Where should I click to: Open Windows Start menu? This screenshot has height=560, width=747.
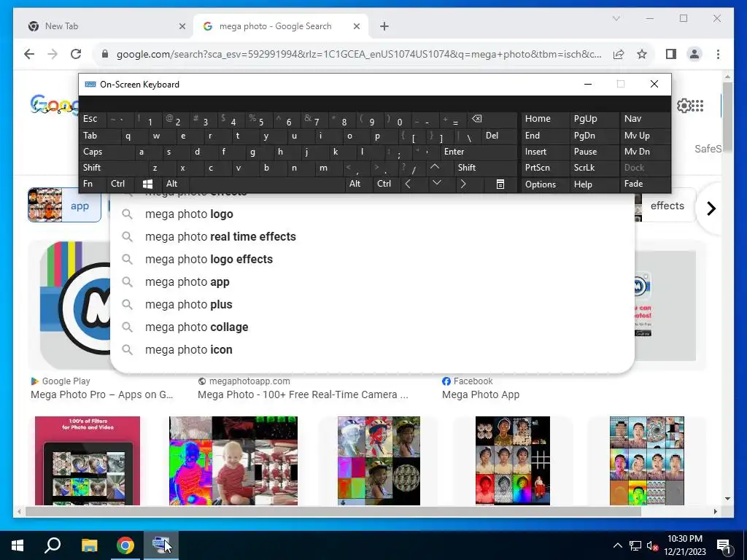[x=18, y=545]
